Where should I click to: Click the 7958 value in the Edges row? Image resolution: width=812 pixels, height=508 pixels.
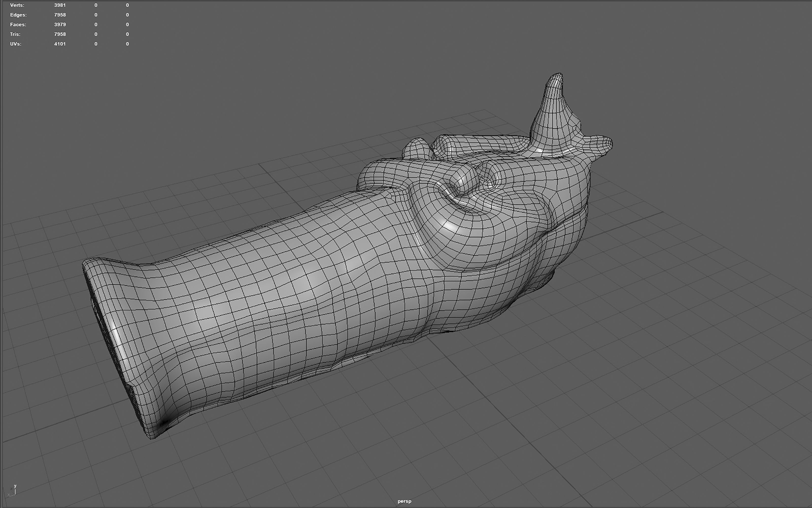[60, 15]
